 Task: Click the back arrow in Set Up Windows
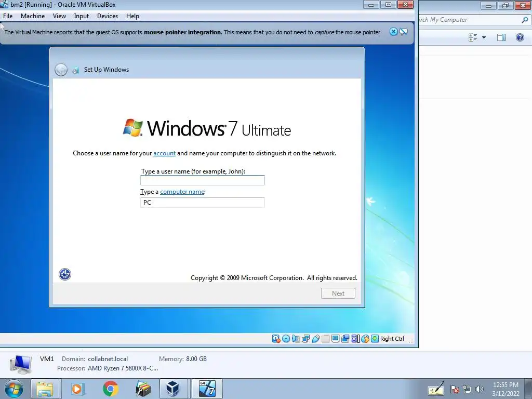[61, 70]
